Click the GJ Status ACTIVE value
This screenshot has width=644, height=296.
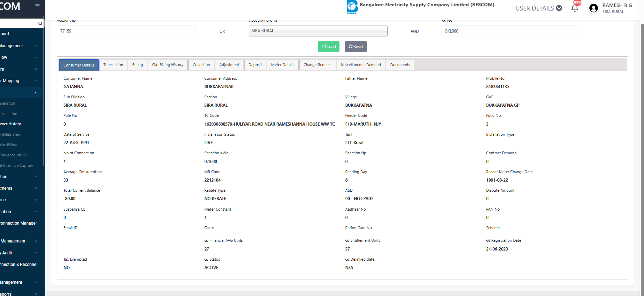[211, 268]
